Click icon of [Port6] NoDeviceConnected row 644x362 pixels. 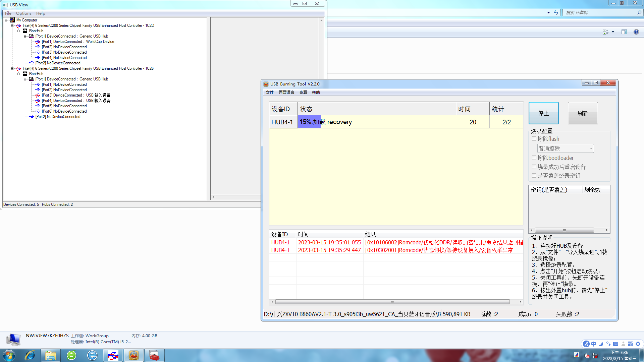point(38,111)
